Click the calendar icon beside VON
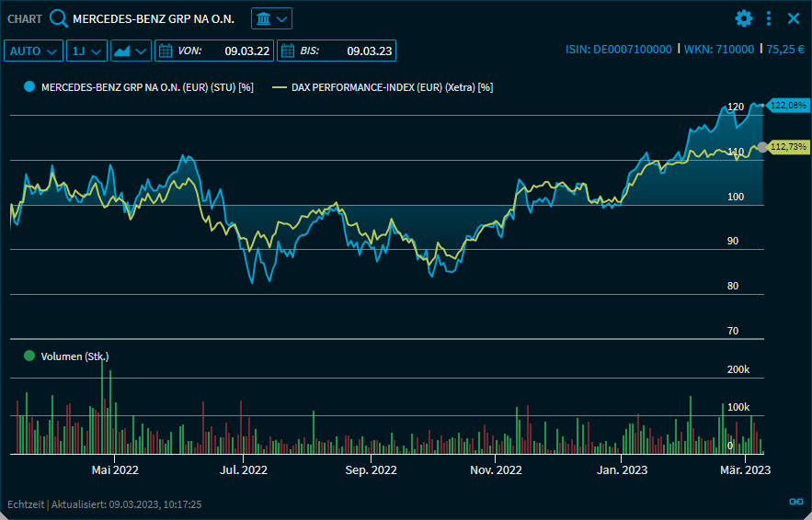The image size is (812, 520). coord(166,51)
